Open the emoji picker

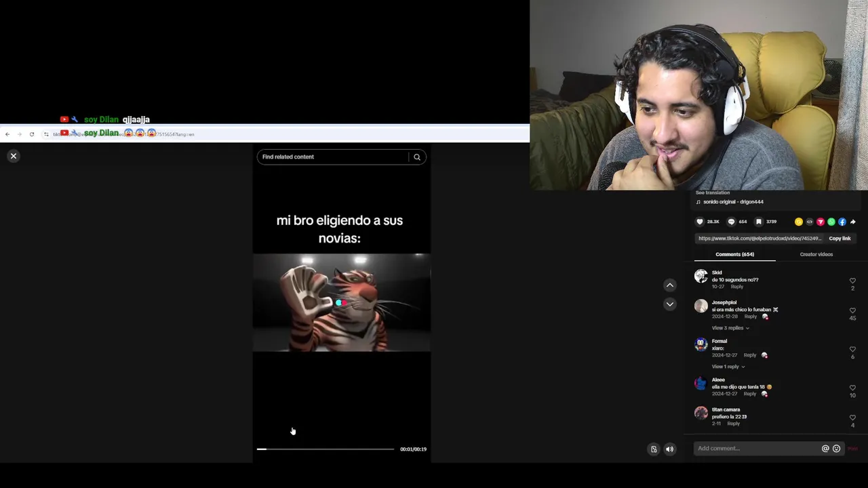pos(836,449)
